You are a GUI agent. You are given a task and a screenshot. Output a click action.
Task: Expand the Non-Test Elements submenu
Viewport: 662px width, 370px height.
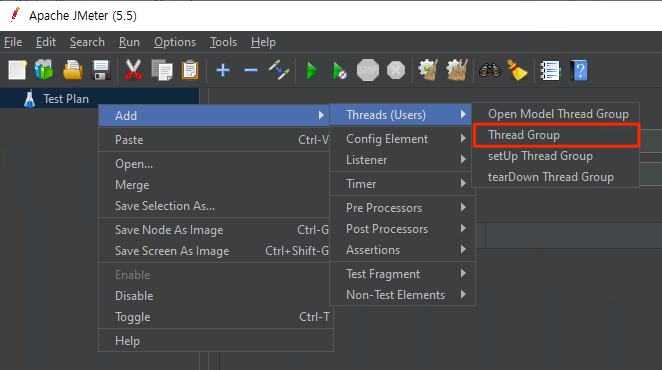[x=401, y=295]
